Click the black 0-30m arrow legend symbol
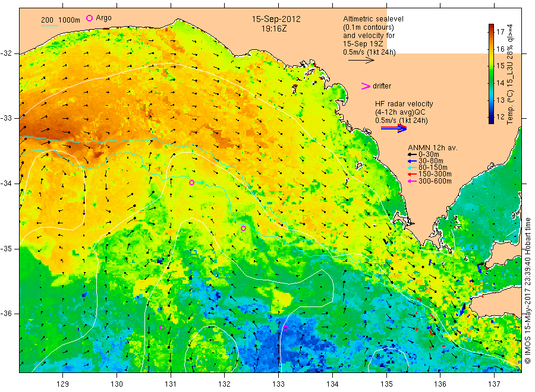The width and height of the screenshot is (535, 392). [412, 154]
